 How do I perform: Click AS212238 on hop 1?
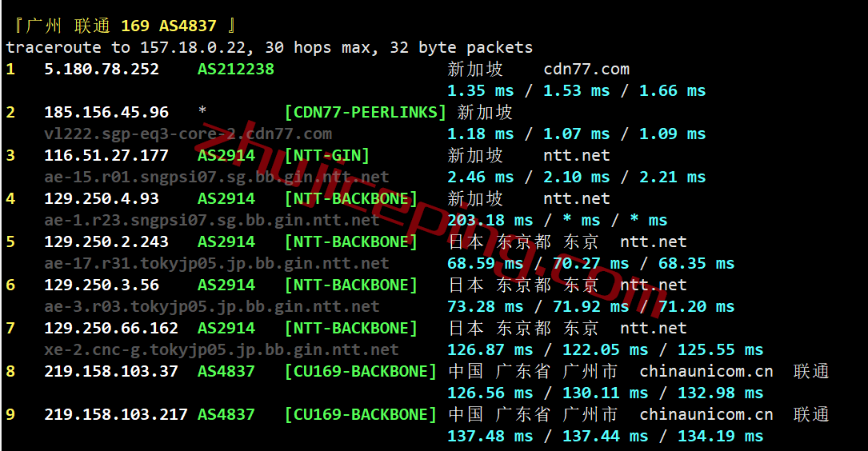[x=236, y=70]
